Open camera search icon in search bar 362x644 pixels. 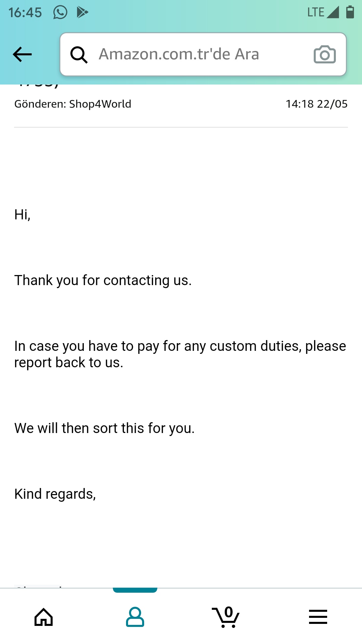pos(324,54)
